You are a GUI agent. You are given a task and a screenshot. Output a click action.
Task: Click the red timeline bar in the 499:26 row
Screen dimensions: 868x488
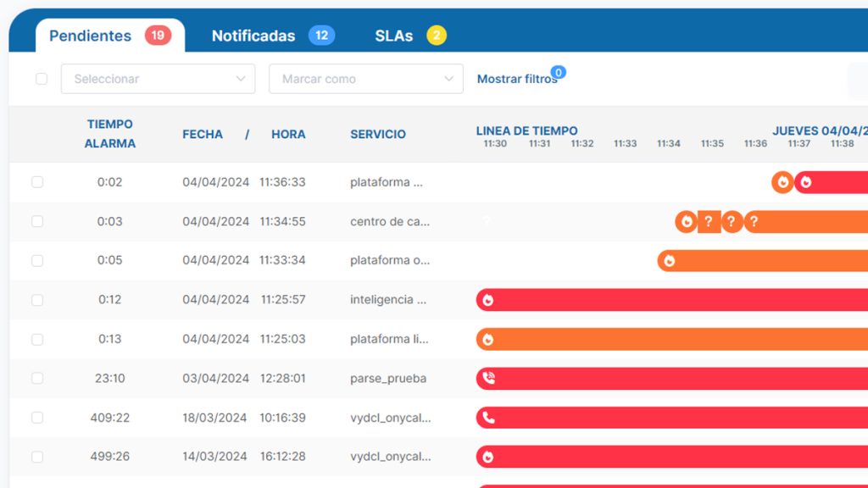click(x=672, y=457)
